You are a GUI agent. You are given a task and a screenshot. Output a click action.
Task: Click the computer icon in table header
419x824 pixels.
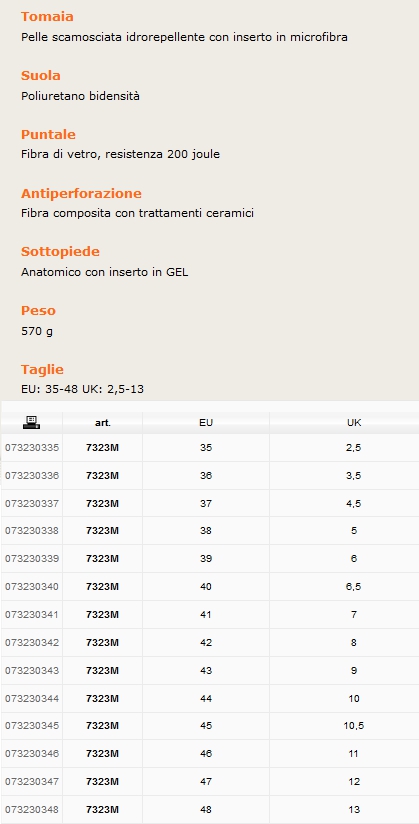[x=32, y=422]
